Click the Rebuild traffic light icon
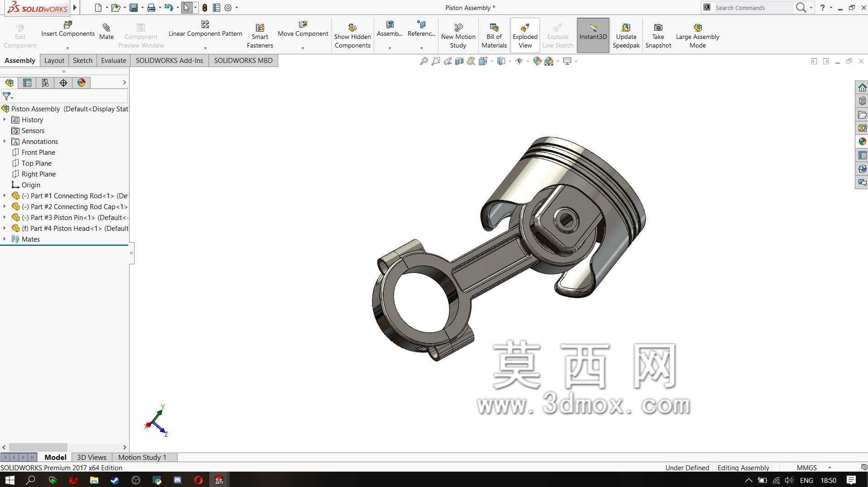The height and width of the screenshot is (487, 868). tap(205, 8)
